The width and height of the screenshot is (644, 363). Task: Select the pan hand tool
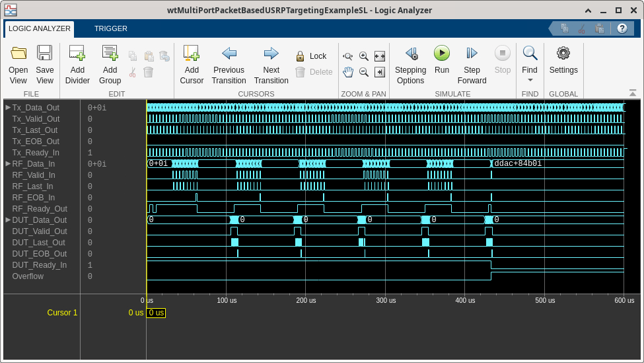point(348,72)
